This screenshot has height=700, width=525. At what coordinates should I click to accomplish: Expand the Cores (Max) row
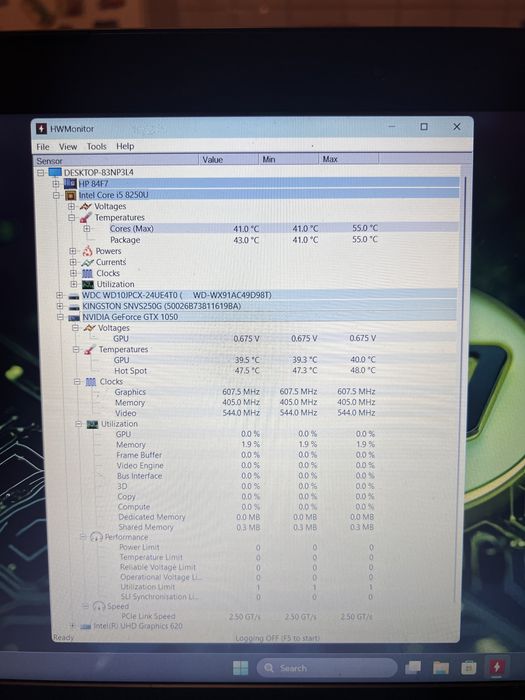click(87, 229)
